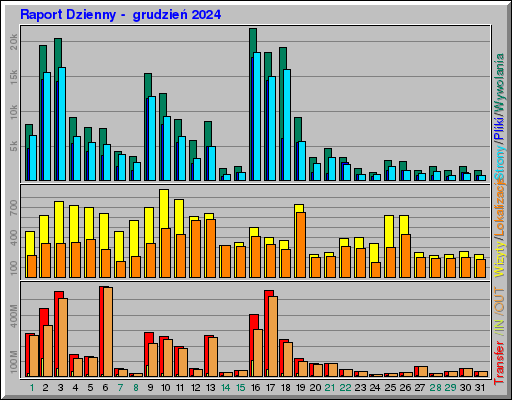Click the 20k y-axis label

[x=13, y=42]
